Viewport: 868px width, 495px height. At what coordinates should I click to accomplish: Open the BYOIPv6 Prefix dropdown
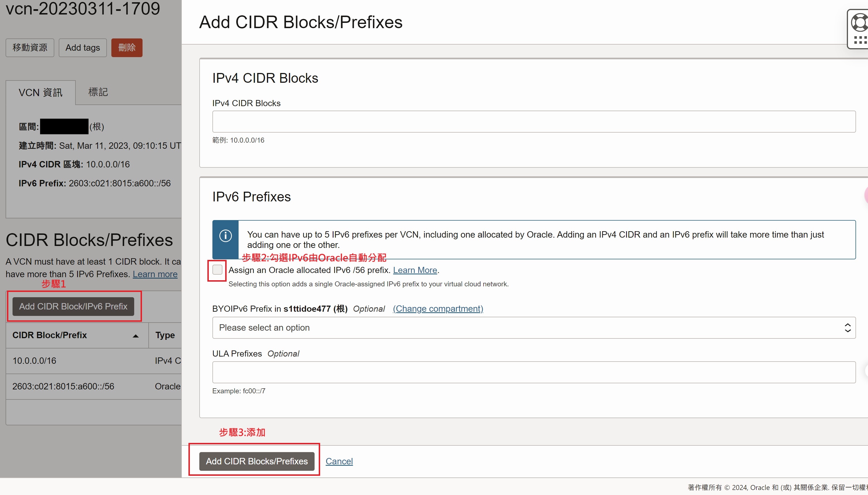(534, 328)
